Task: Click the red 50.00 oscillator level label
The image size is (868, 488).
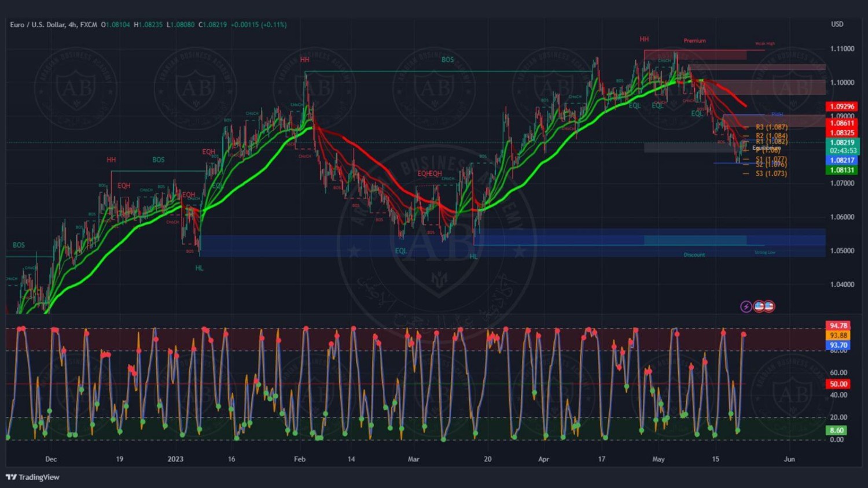Action: point(838,384)
